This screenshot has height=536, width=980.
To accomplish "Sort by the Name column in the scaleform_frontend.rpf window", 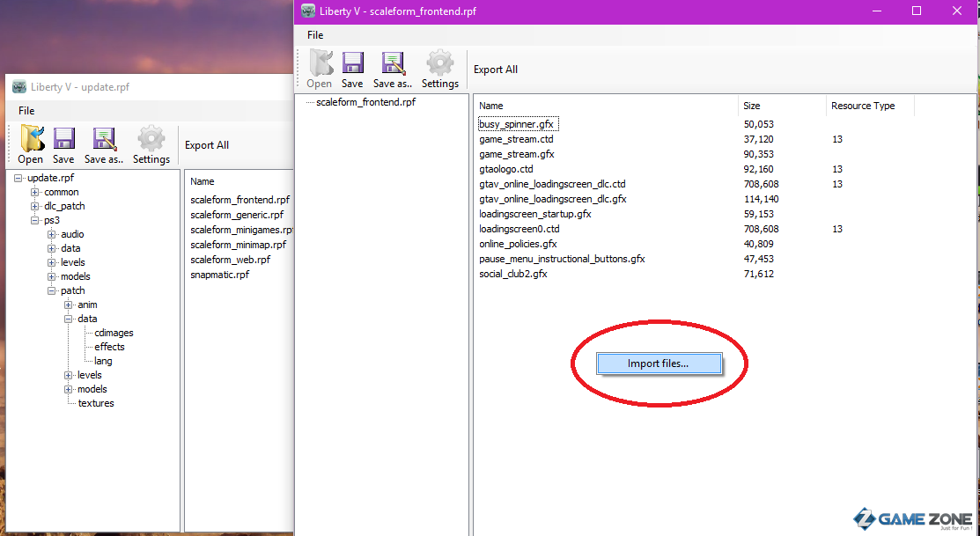I will coord(606,106).
